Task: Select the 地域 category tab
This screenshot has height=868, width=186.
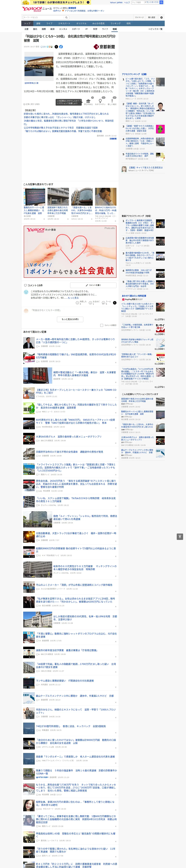Action: click(x=114, y=29)
